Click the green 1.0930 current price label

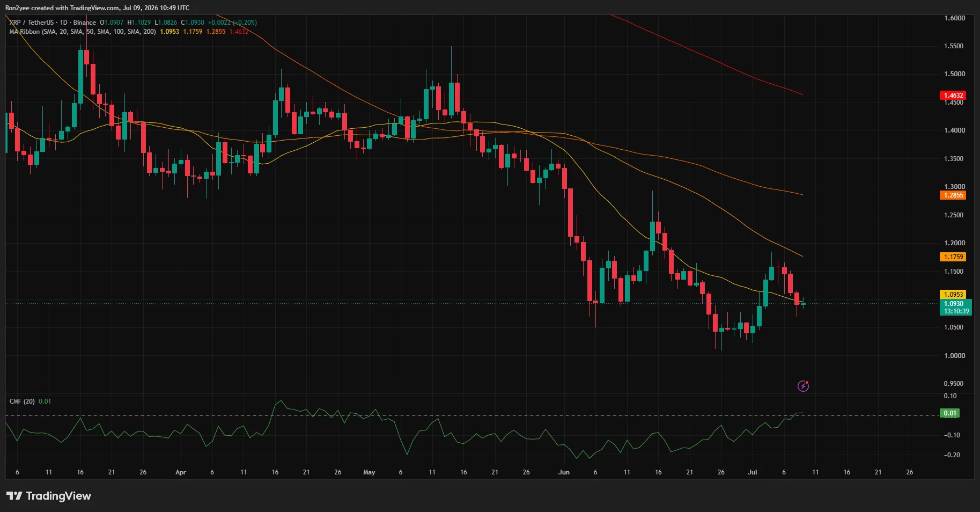tap(956, 308)
